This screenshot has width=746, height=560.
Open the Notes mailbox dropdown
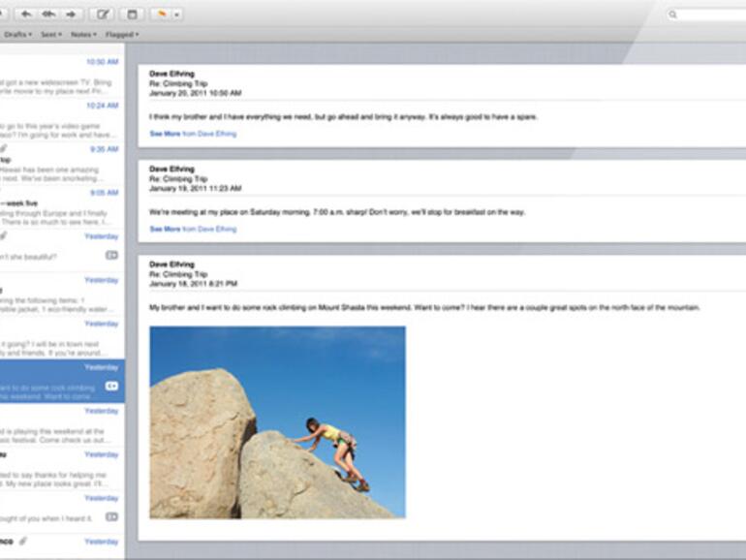click(x=83, y=34)
